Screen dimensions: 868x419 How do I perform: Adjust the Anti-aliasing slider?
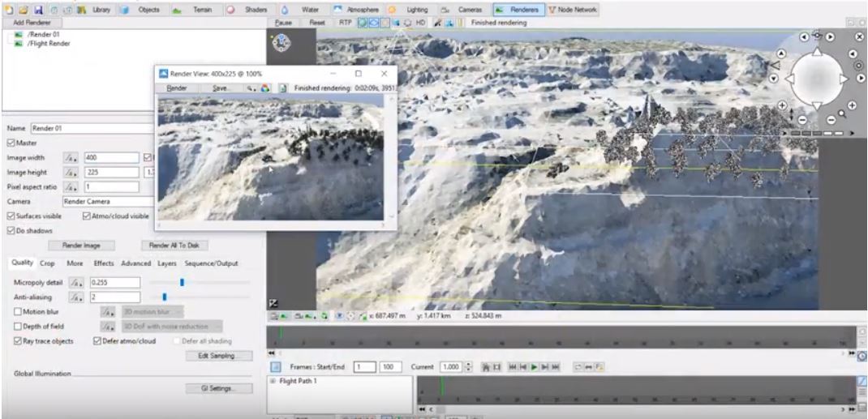point(165,297)
